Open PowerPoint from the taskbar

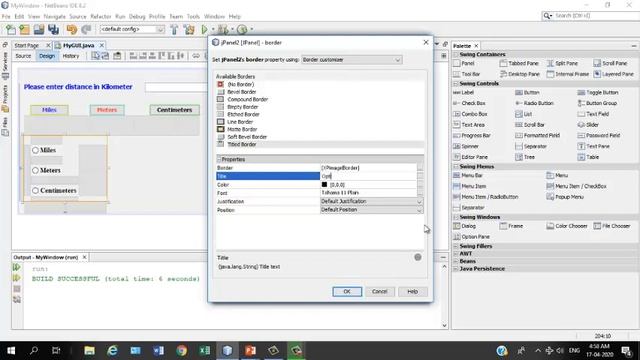pyautogui.click(x=250, y=350)
